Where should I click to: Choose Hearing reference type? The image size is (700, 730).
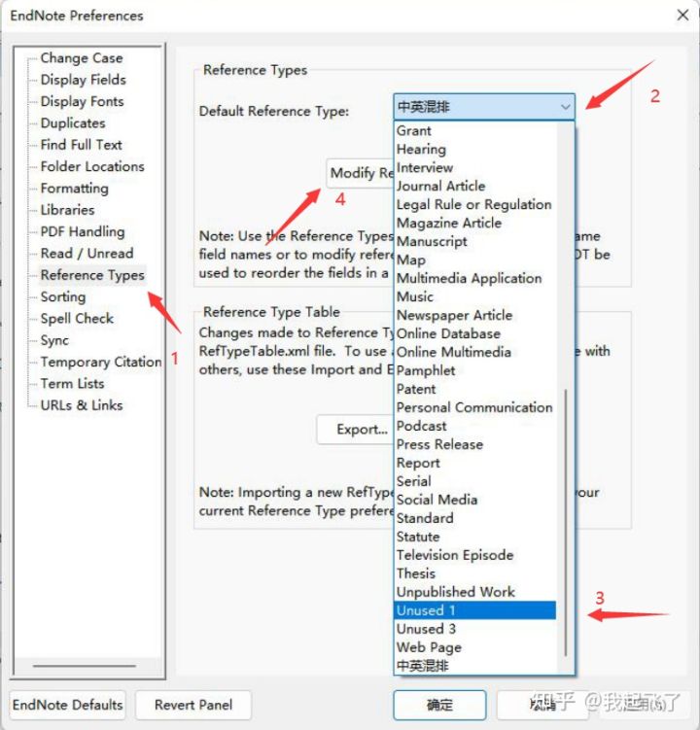click(x=475, y=150)
